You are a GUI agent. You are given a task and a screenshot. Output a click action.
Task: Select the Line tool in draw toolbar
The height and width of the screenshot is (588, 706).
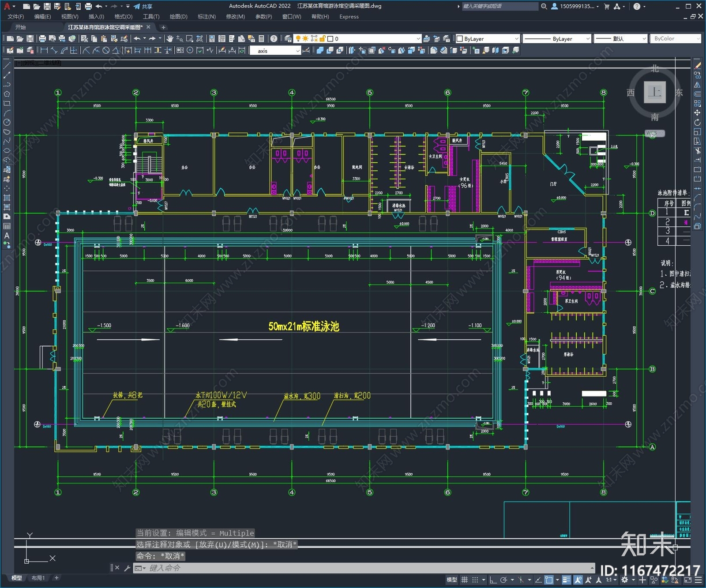pyautogui.click(x=7, y=66)
